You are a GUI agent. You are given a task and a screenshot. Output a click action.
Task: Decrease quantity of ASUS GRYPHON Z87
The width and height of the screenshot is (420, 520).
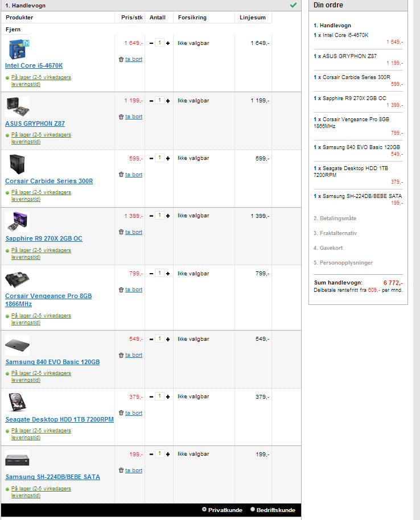151,101
